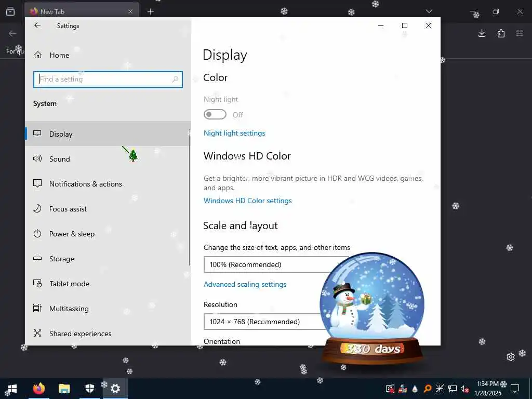Open Night light settings link
This screenshot has width=532, height=399.
click(x=234, y=133)
